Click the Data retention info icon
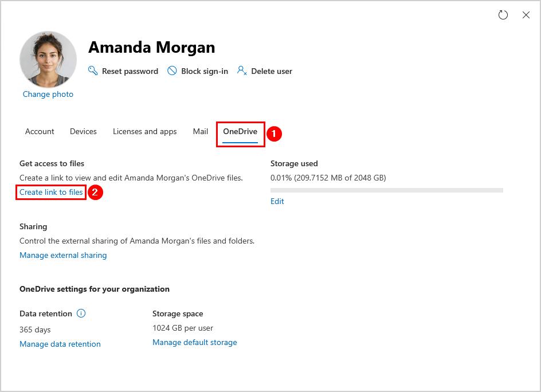Viewport: 541px width, 392px height. point(81,313)
